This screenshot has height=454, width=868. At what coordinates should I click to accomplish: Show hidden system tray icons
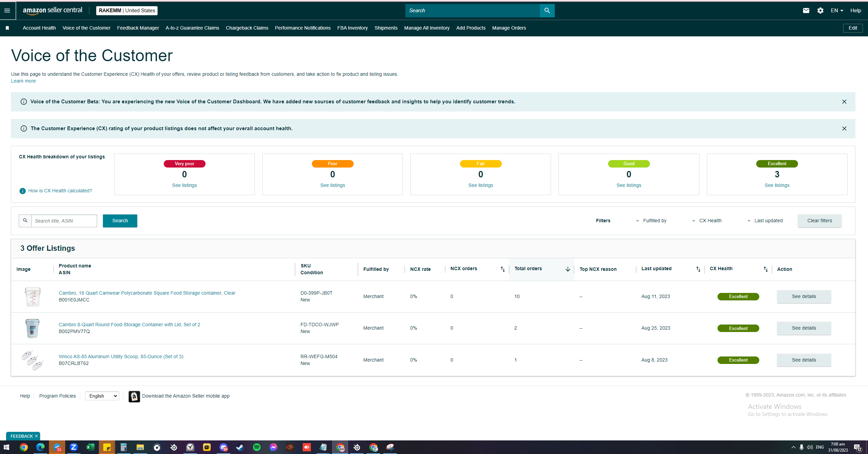click(793, 447)
